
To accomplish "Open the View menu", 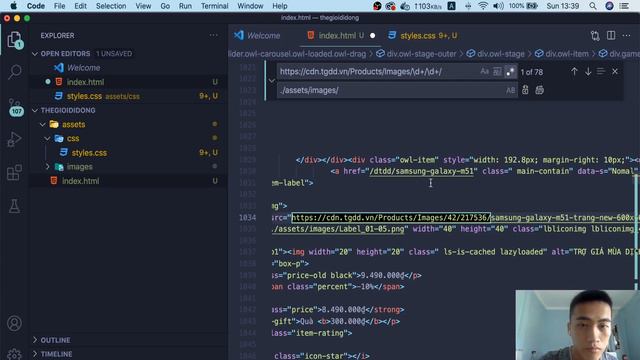I will click(143, 6).
